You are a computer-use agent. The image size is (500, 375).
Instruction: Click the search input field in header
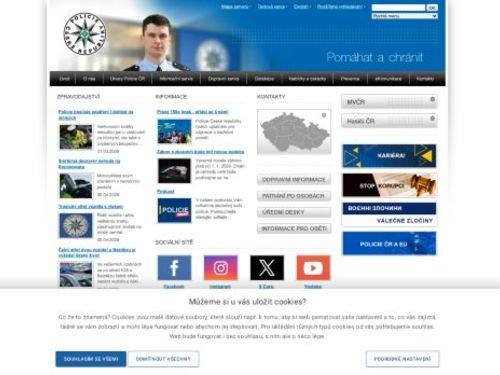tap(398, 7)
